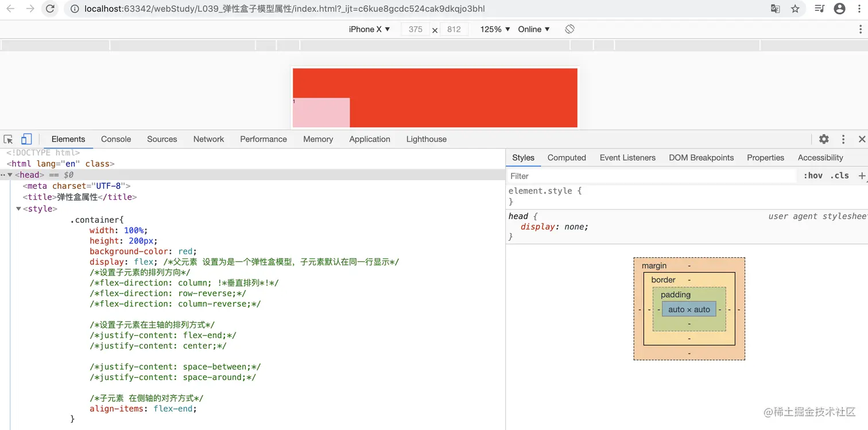Viewport: 868px width, 430px height.
Task: Add a new style rule
Action: 862,176
